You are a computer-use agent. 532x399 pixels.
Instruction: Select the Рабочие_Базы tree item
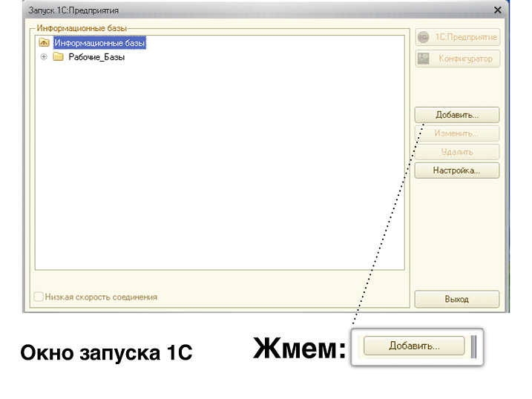pyautogui.click(x=96, y=57)
